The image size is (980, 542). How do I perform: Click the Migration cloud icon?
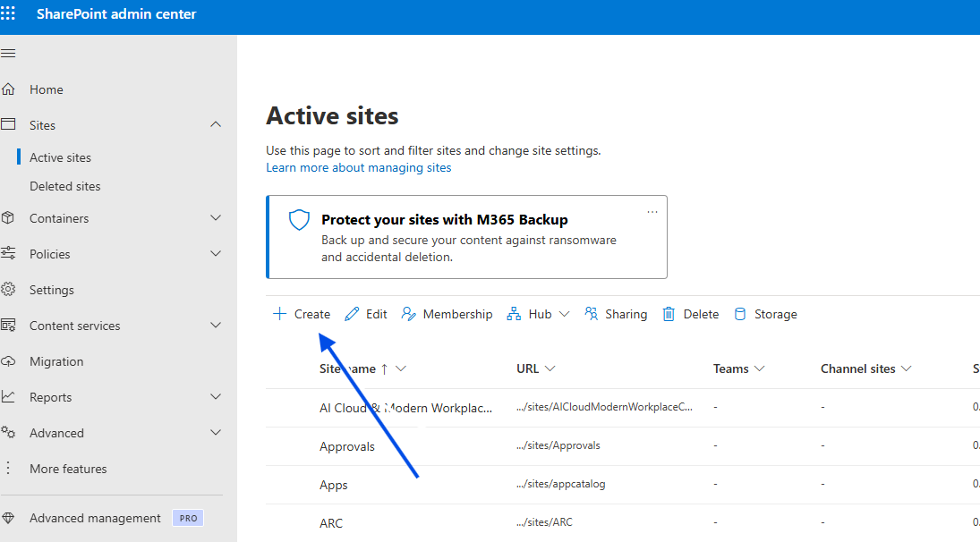point(9,361)
